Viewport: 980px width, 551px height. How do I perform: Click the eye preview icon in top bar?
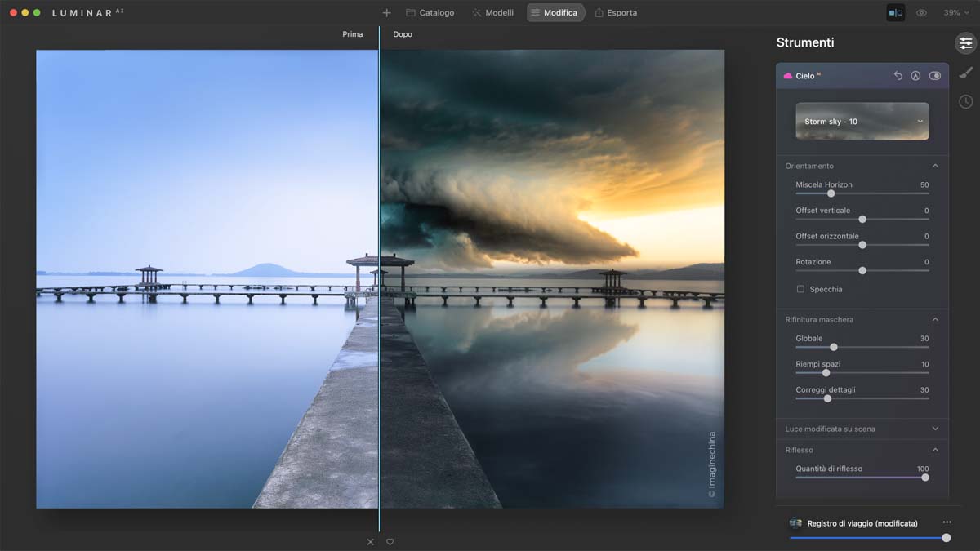(x=921, y=13)
